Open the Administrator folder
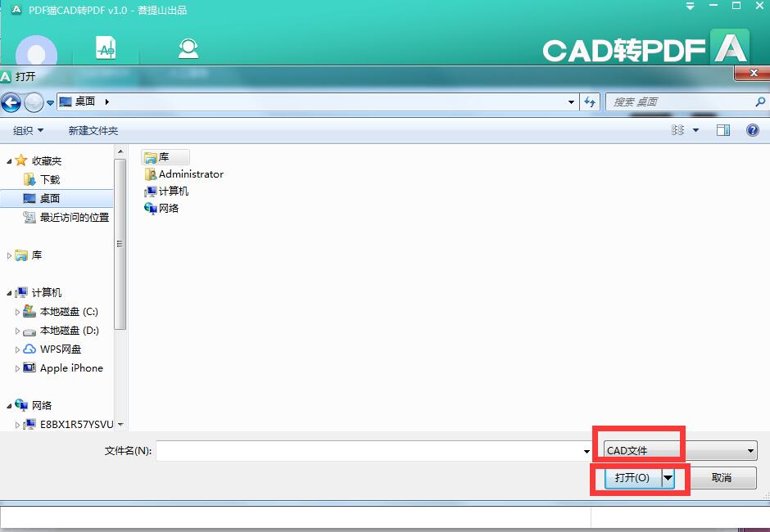This screenshot has width=770, height=532. tap(190, 174)
